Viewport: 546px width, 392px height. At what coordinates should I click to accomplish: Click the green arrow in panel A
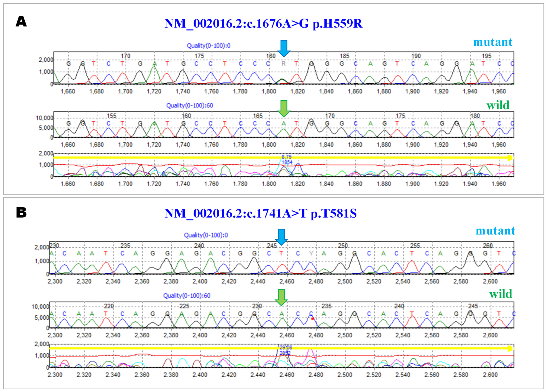284,108
